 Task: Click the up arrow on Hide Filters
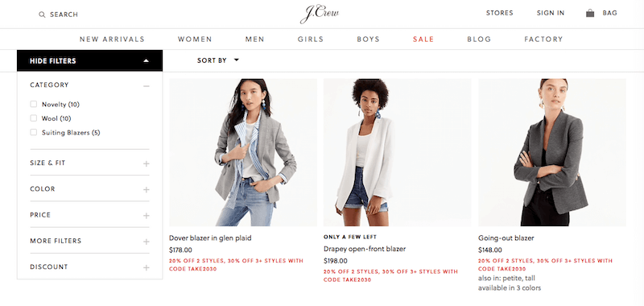click(x=147, y=60)
